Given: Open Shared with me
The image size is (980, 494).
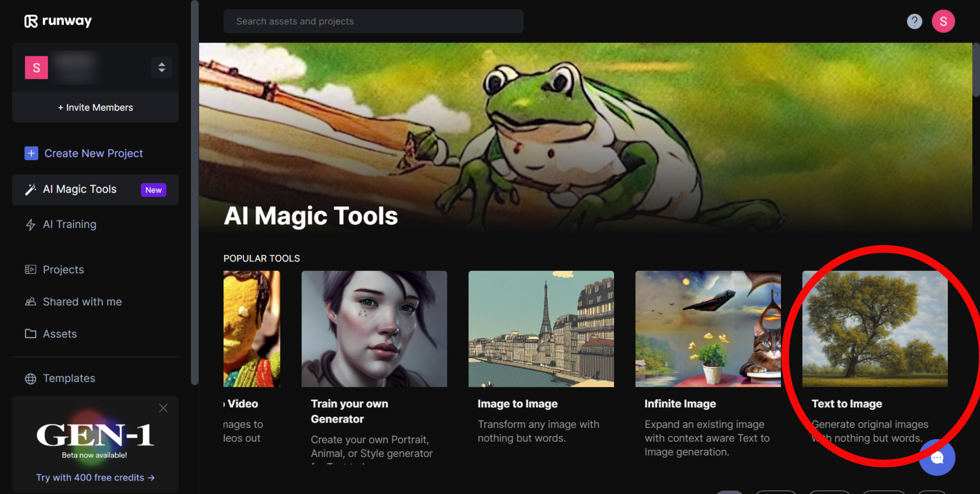Looking at the screenshot, I should click(x=82, y=302).
